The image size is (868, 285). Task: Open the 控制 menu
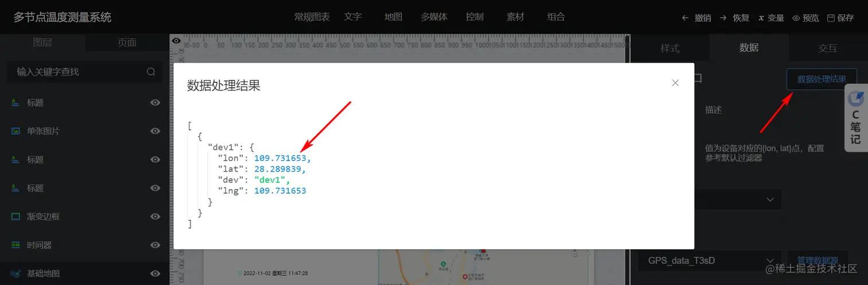[x=475, y=17]
